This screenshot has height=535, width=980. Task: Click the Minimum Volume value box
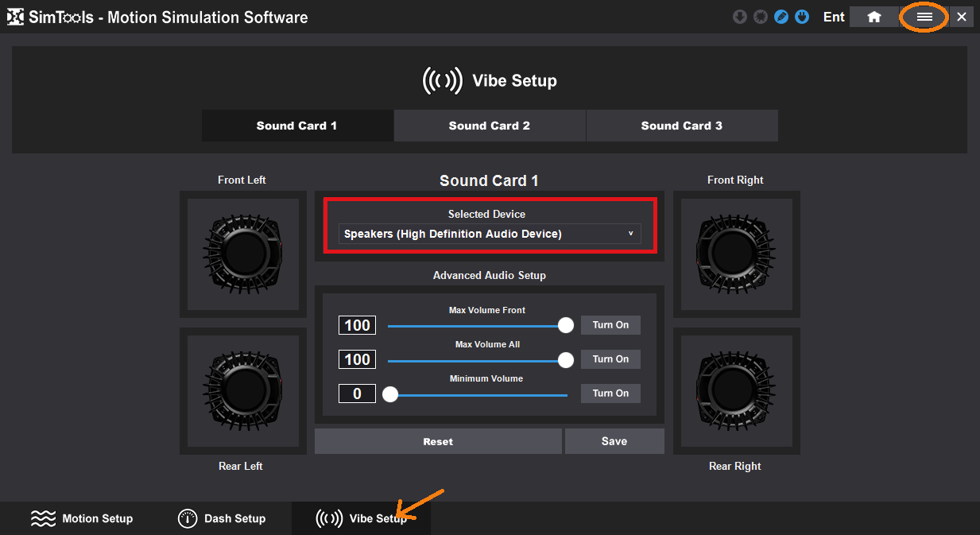tap(357, 393)
